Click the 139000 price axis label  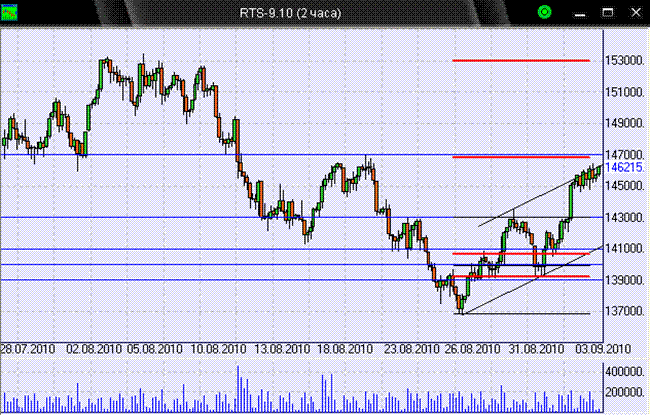pos(624,280)
